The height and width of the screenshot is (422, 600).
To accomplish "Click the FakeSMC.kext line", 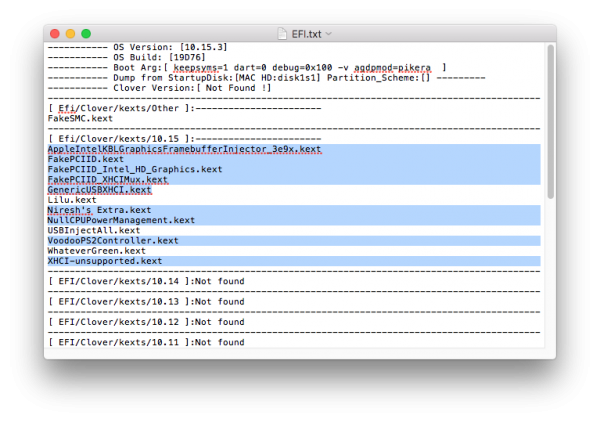I will [84, 118].
